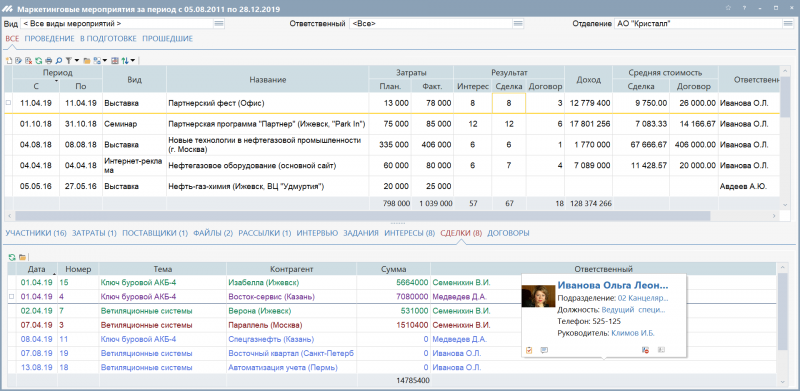Open the 02 Канцеляр... department link
Screen dimensions: 800x391
pos(642,298)
